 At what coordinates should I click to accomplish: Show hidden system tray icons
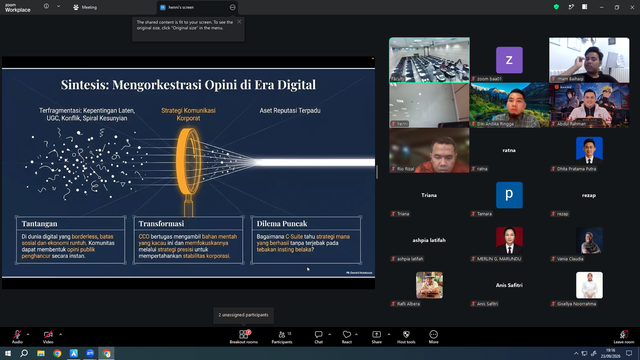pos(576,353)
